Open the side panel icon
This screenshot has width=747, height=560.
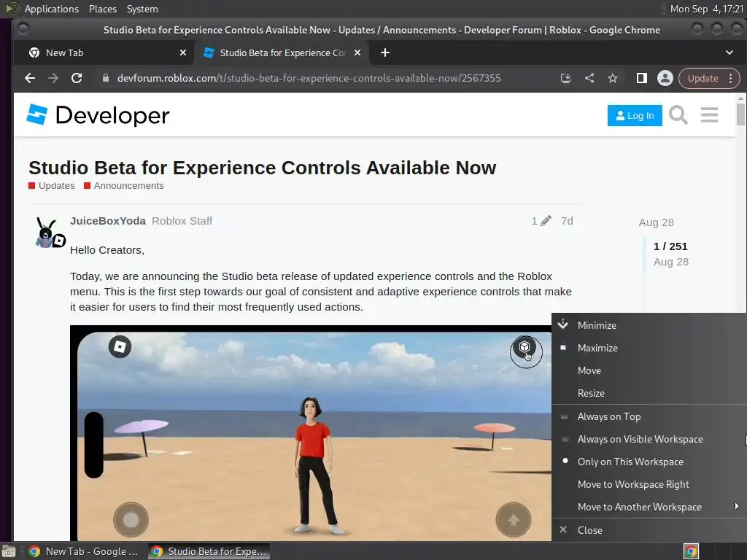click(642, 78)
